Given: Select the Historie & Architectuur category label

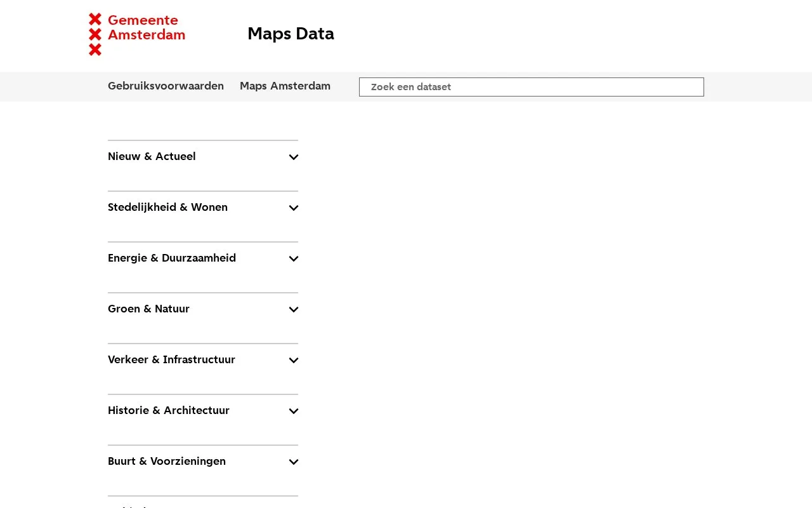Looking at the screenshot, I should (x=169, y=410).
